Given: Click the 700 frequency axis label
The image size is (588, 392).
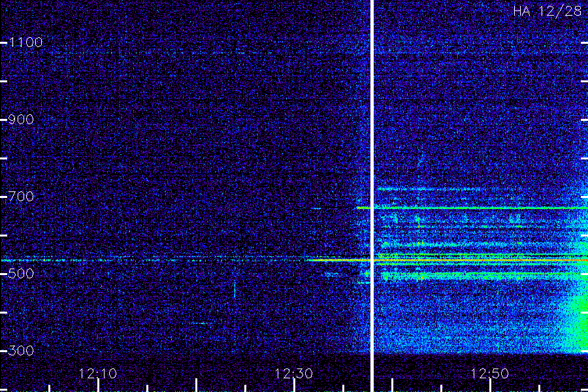Looking at the screenshot, I should [21, 197].
